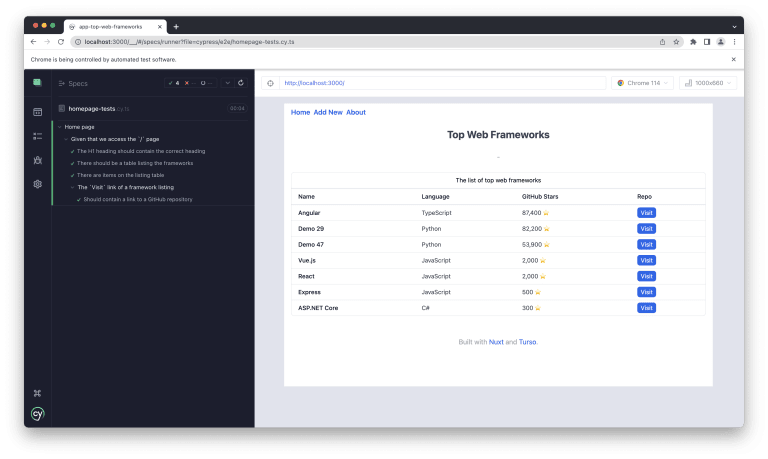The width and height of the screenshot is (768, 459).
Task: Click Visit button for ASP.NET Core
Action: coord(646,308)
